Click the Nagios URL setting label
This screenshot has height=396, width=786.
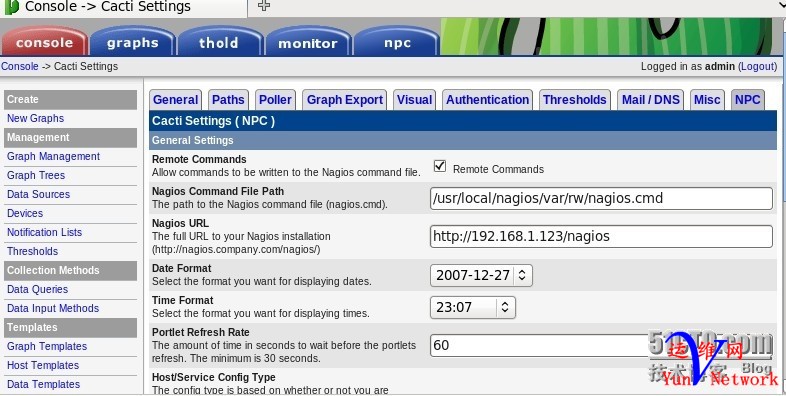(180, 224)
